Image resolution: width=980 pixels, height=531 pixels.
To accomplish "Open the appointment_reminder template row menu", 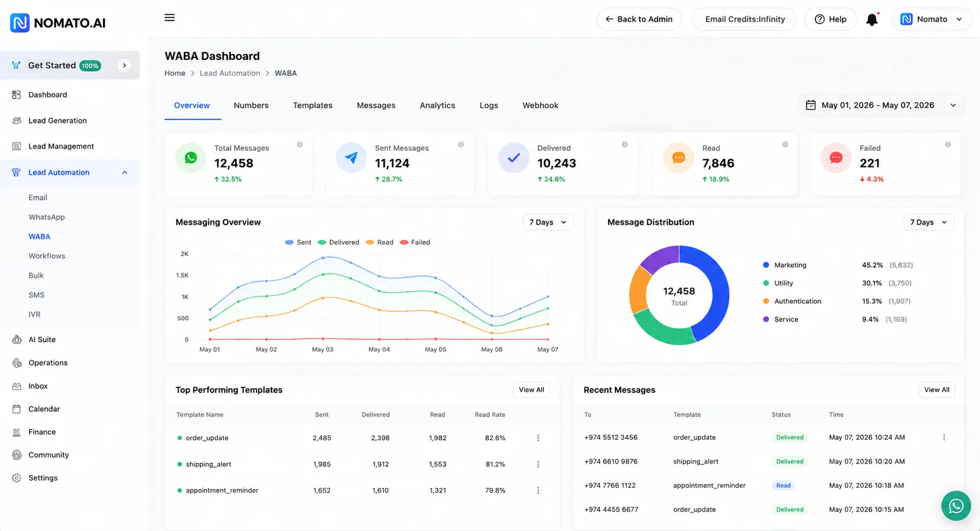I will [538, 491].
